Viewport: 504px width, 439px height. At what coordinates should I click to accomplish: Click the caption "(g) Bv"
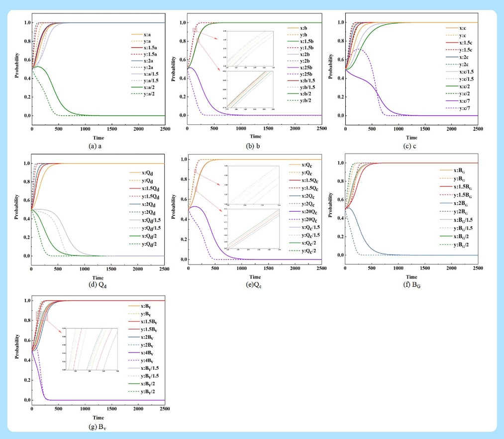click(97, 427)
